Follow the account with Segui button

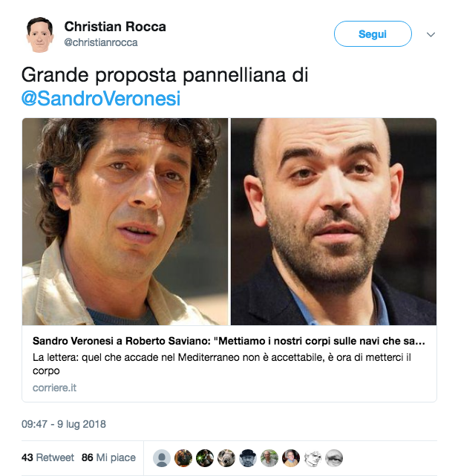(373, 34)
